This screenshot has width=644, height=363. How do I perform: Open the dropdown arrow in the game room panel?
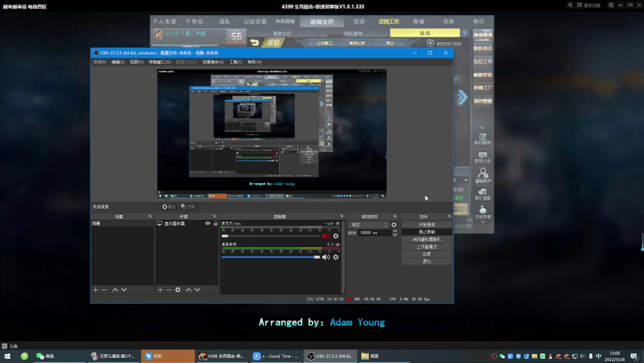[466, 180]
